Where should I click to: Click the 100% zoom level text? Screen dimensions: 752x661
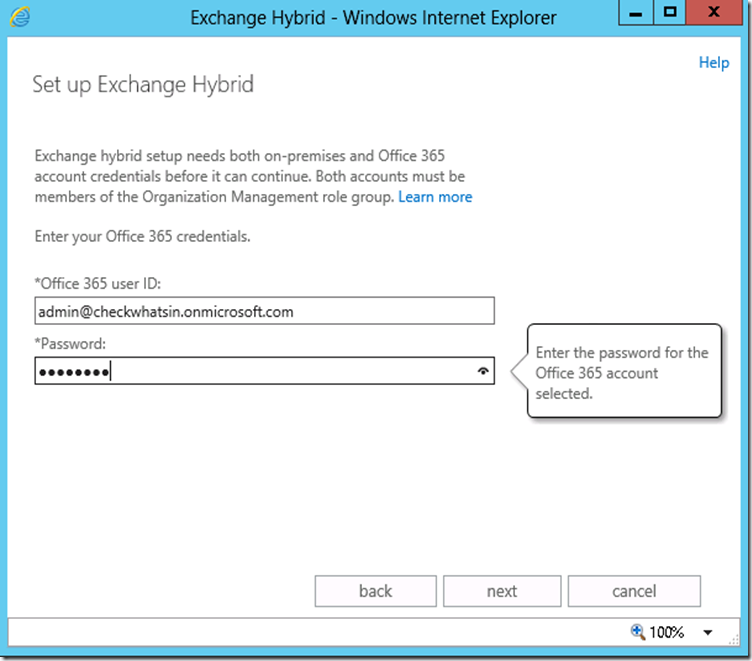pos(666,632)
